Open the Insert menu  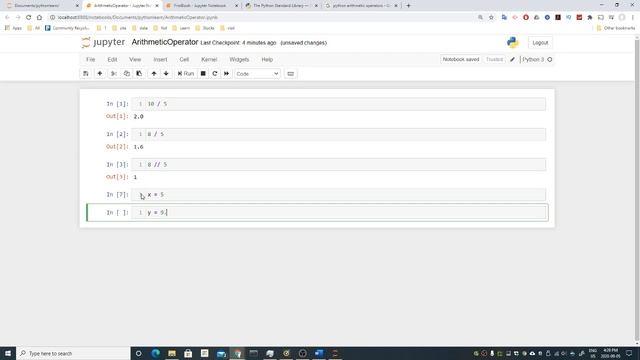point(160,60)
